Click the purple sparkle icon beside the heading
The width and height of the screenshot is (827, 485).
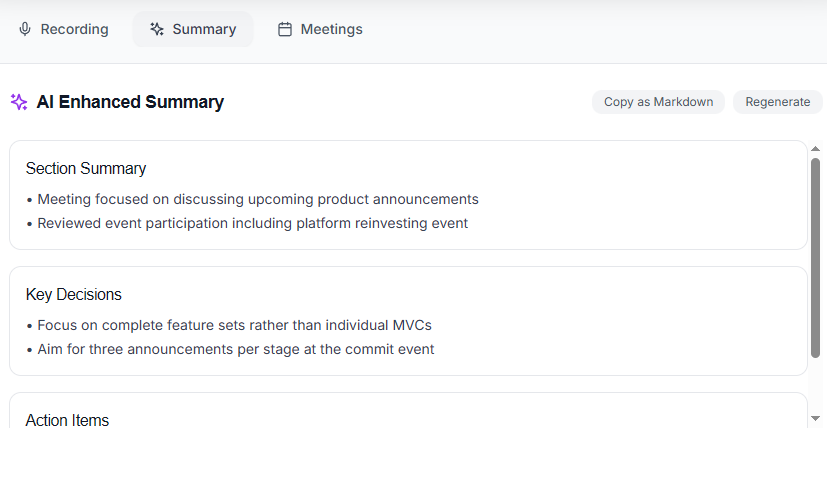19,102
